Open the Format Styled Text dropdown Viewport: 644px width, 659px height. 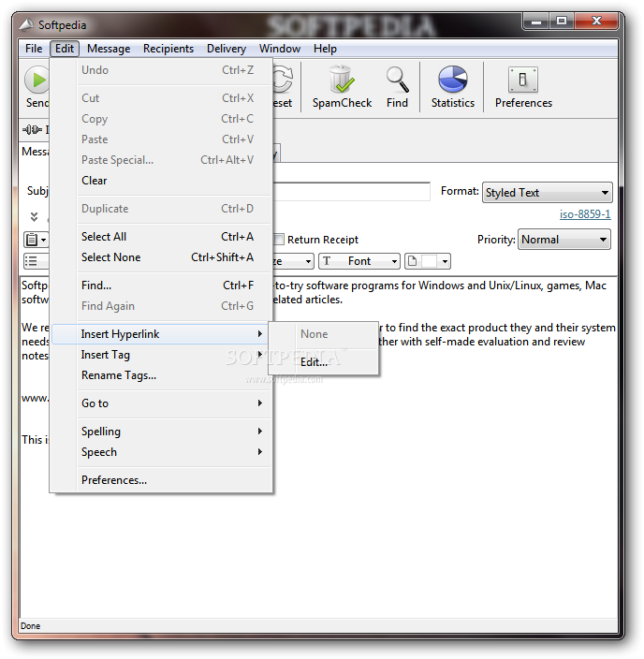[547, 193]
